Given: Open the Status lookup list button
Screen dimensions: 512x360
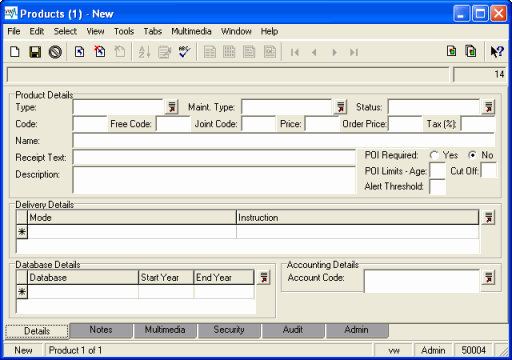Looking at the screenshot, I should [488, 107].
